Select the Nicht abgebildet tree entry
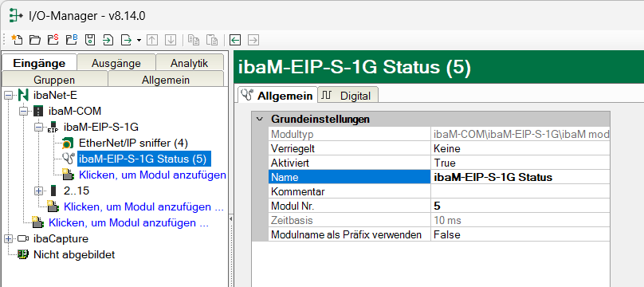644x287 pixels. (x=74, y=254)
